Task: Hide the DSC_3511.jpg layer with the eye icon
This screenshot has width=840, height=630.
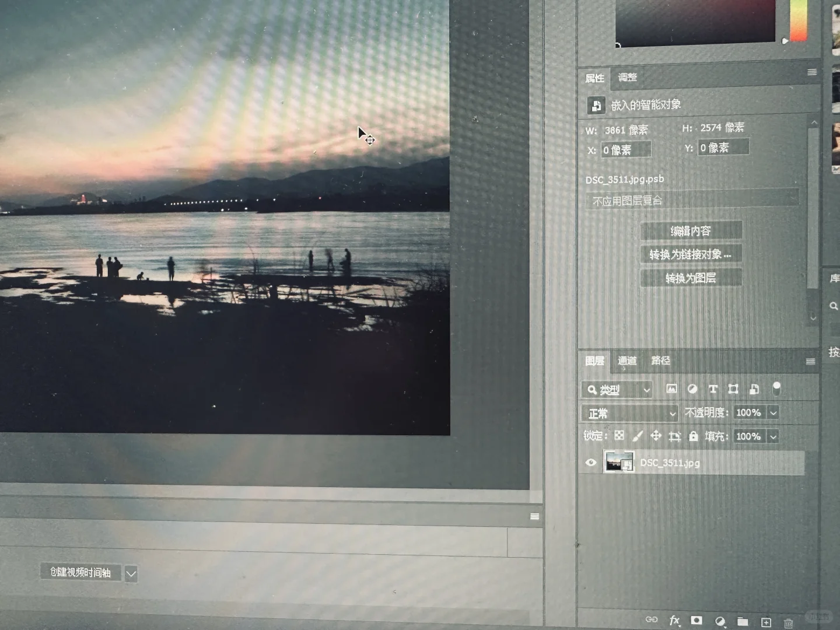Action: point(590,463)
